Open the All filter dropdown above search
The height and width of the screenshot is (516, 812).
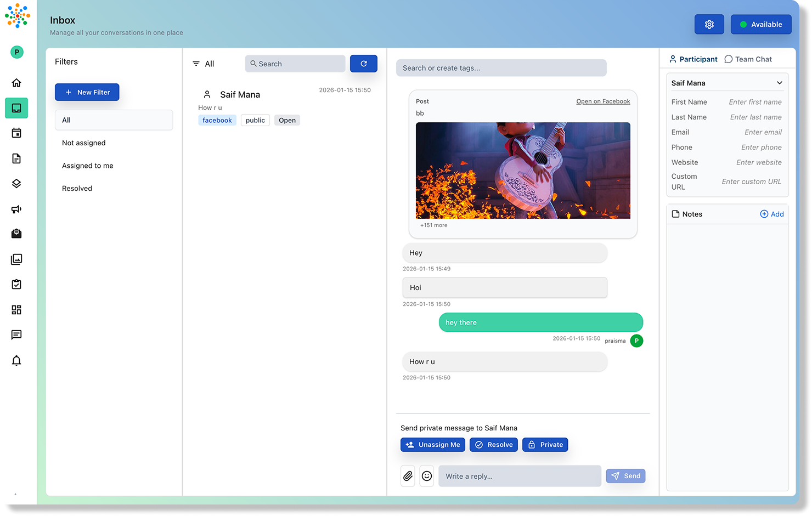(x=204, y=63)
